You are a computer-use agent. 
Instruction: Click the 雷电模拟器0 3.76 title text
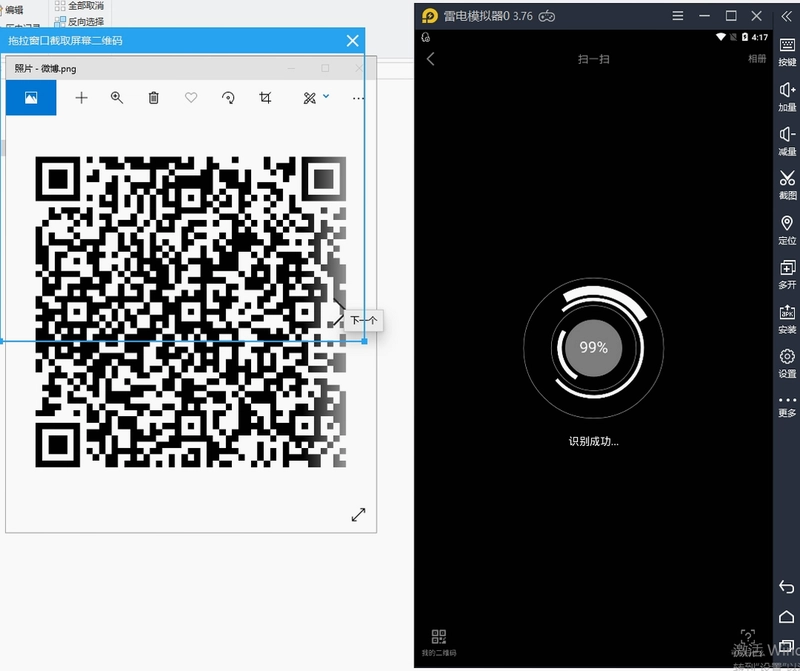point(488,16)
